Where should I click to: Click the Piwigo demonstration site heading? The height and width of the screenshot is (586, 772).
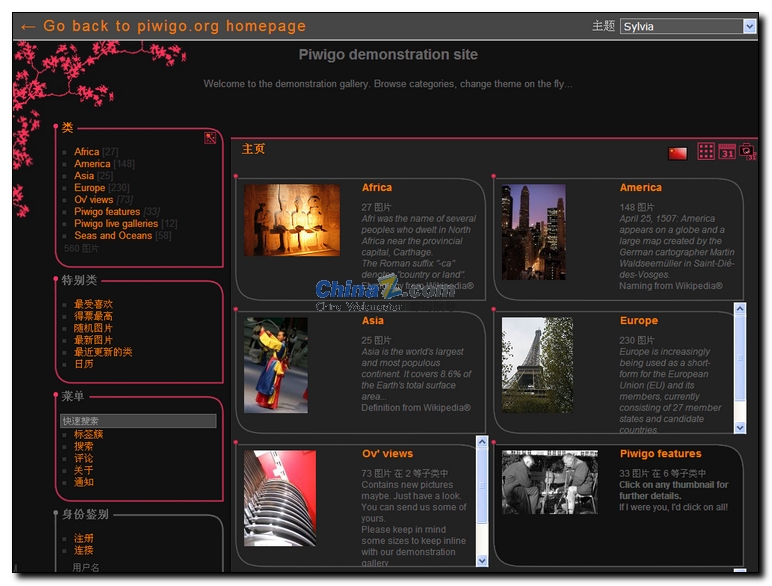[x=388, y=54]
